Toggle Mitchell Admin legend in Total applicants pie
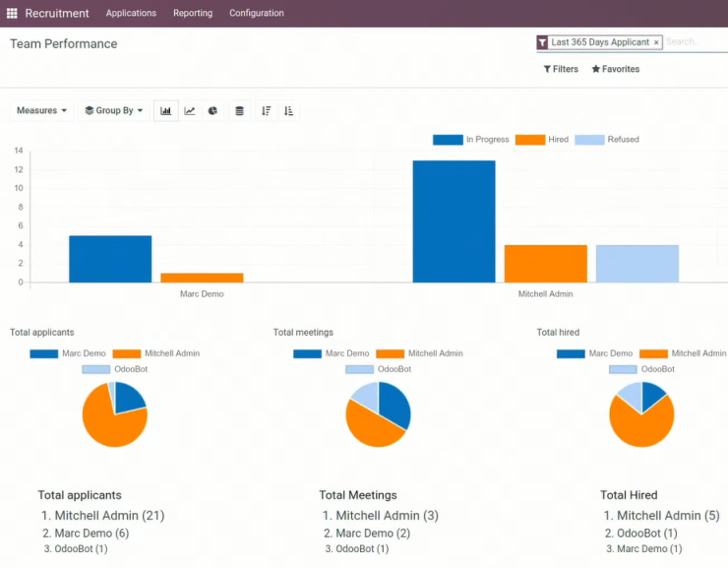728x568 pixels. coord(156,353)
